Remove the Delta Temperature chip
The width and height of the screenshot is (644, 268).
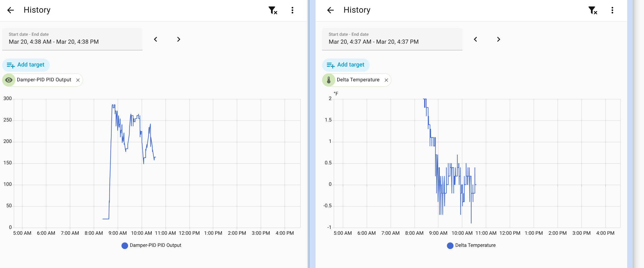coord(386,80)
